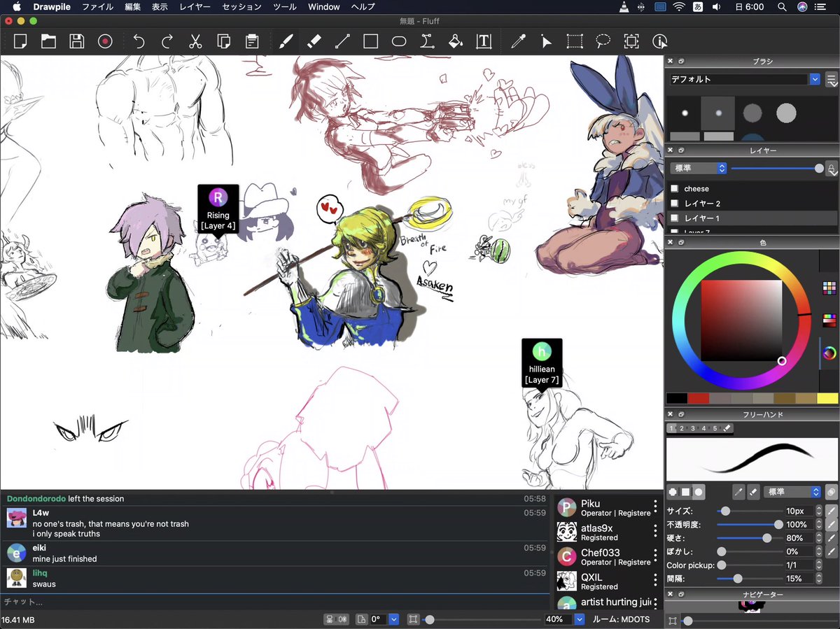
Task: Open the デフォルト brush preset dropdown
Action: [745, 79]
